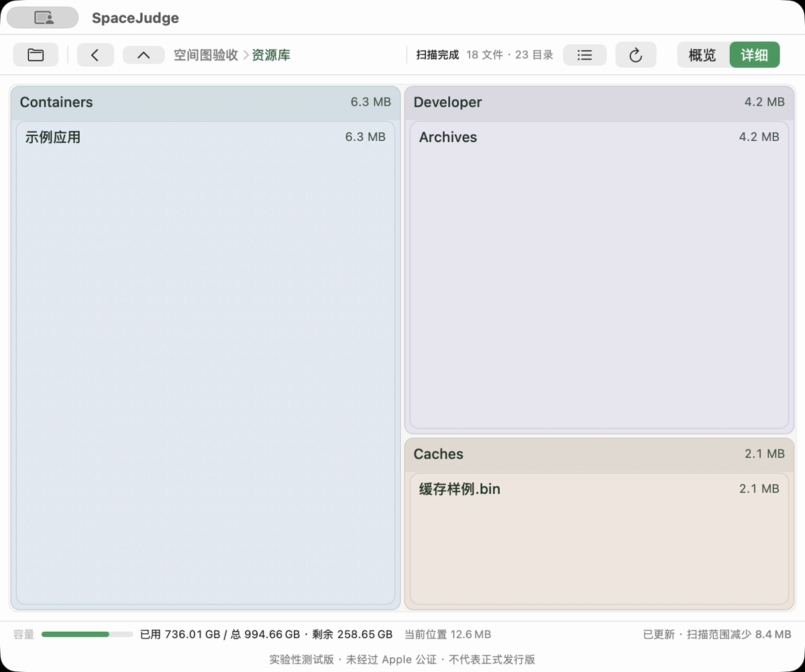Screen dimensions: 805x672
Task: Open the 示例应用 treemap tile
Action: (205, 363)
